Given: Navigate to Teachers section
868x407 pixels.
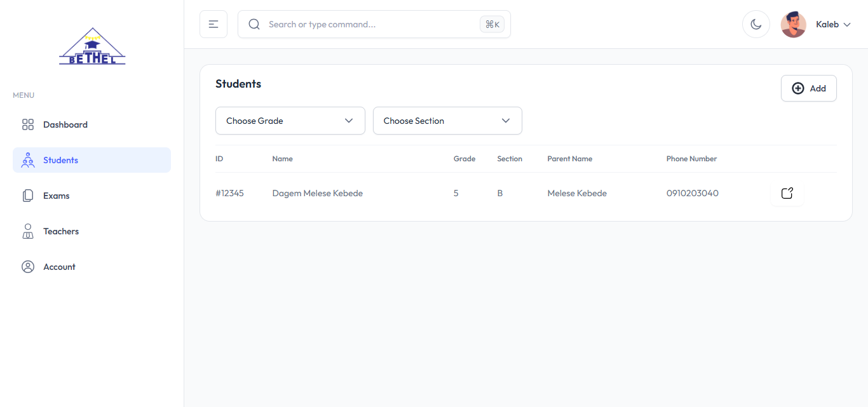Looking at the screenshot, I should coord(61,231).
